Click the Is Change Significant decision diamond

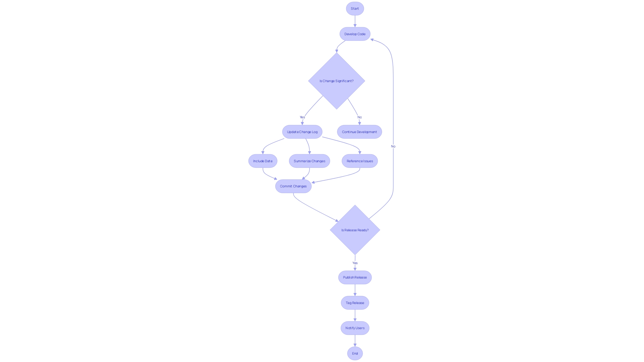coord(337,80)
